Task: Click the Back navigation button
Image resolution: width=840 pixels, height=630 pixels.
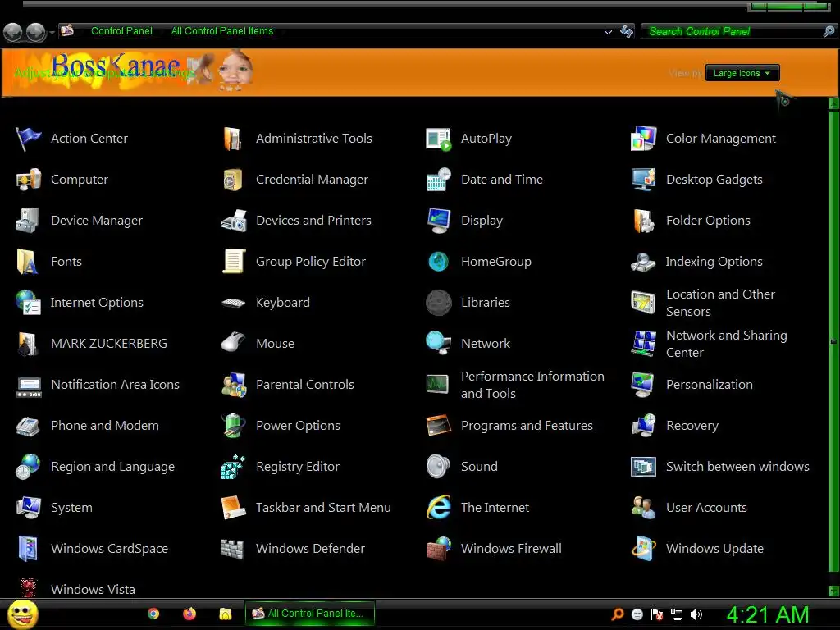Action: tap(13, 32)
